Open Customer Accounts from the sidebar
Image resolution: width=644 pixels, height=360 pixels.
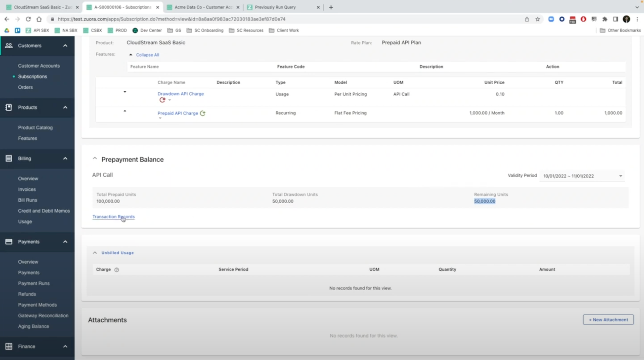pos(39,66)
